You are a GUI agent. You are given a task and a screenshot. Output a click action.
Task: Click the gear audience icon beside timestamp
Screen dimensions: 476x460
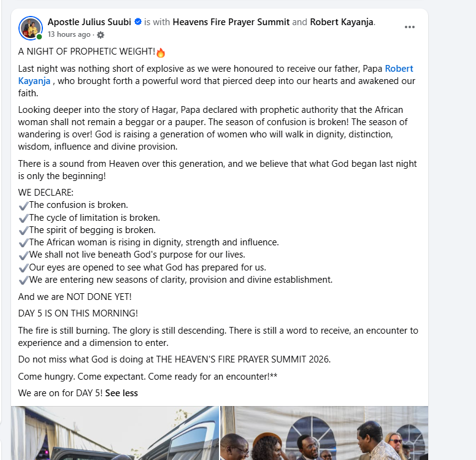click(101, 35)
